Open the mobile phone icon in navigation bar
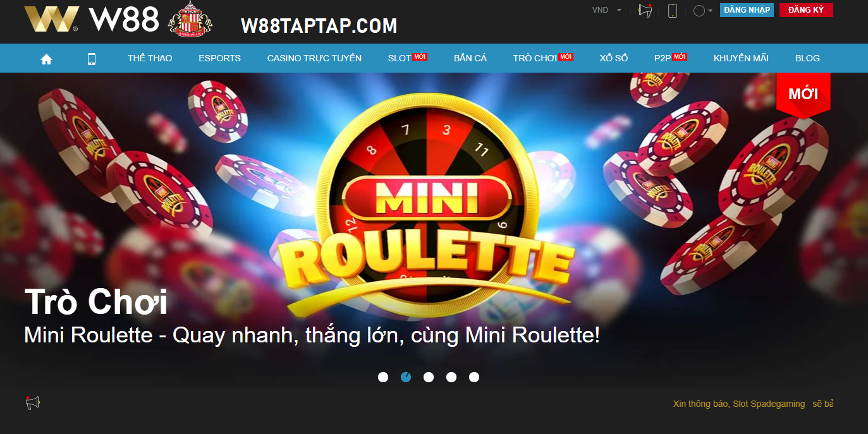Viewport: 868px width, 434px height. click(x=92, y=59)
